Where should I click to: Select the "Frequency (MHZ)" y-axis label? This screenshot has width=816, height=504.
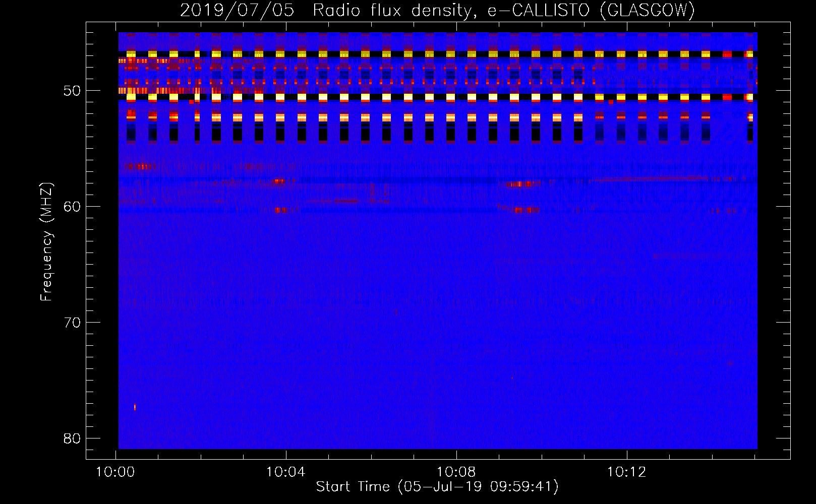pyautogui.click(x=46, y=242)
